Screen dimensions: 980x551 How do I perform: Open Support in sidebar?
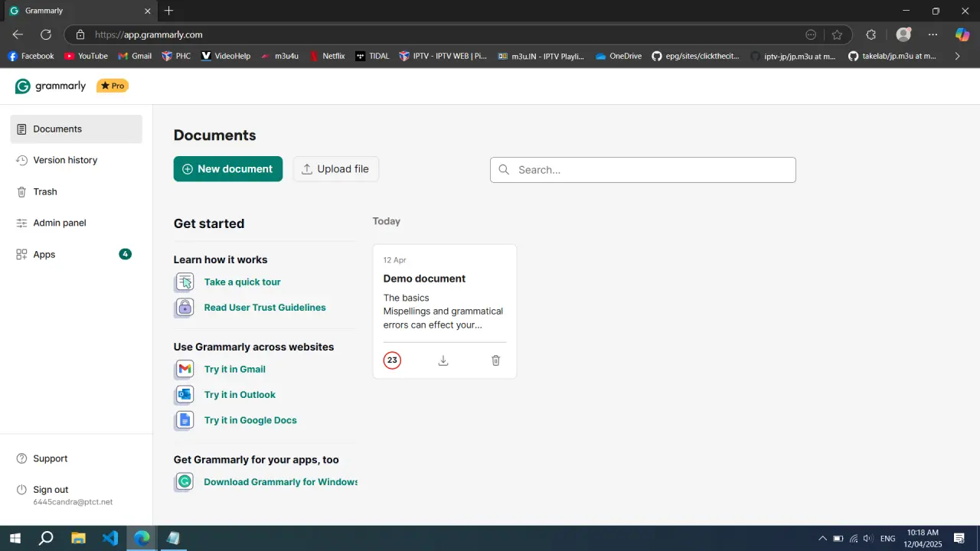coord(76,459)
